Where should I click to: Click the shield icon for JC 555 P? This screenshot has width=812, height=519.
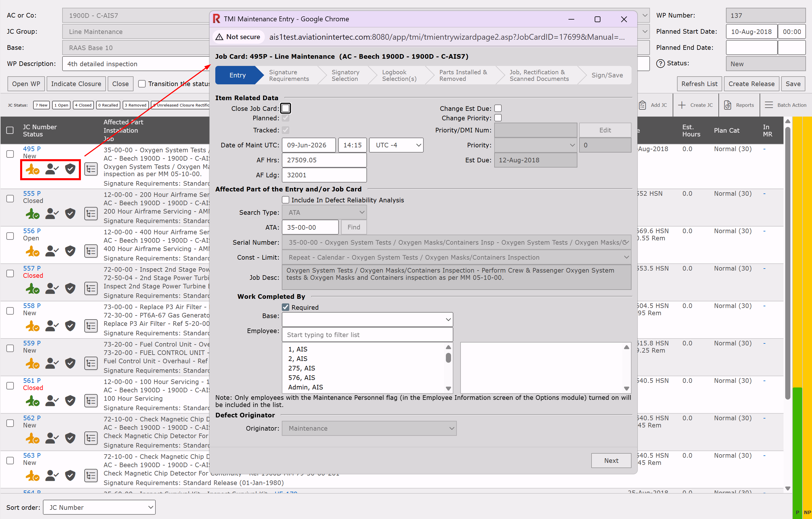tap(70, 214)
